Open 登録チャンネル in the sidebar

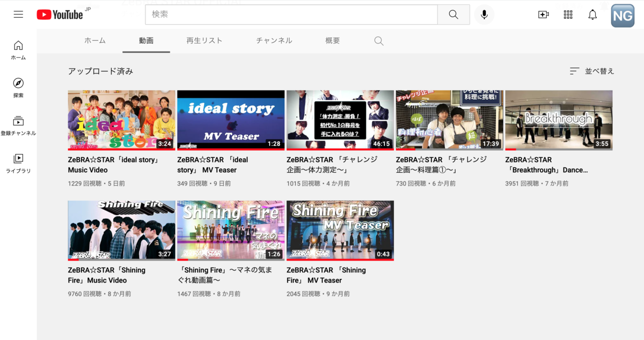(x=18, y=126)
